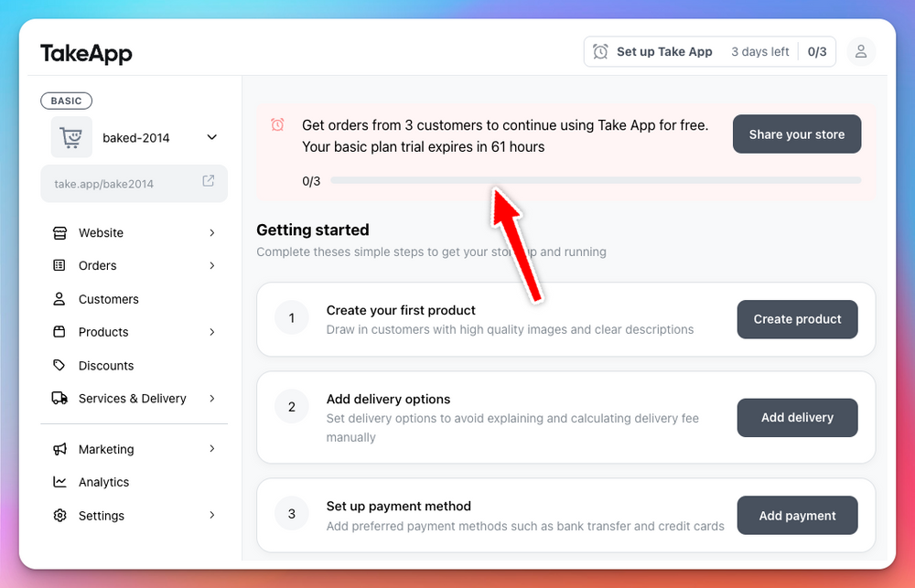Click the TakeApp logo

86,53
